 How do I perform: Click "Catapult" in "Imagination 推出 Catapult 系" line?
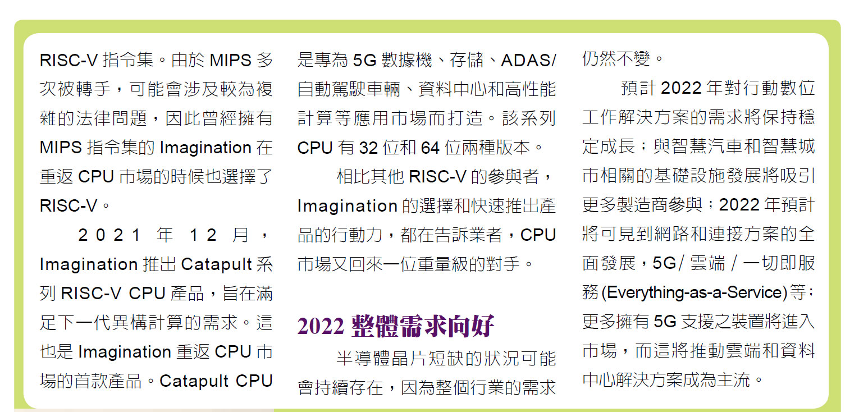pyautogui.click(x=216, y=264)
